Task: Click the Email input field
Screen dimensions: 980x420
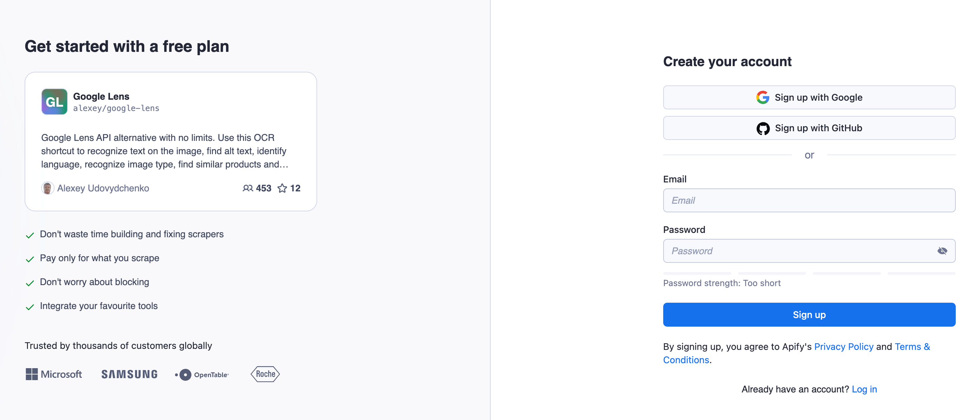Action: coord(809,200)
